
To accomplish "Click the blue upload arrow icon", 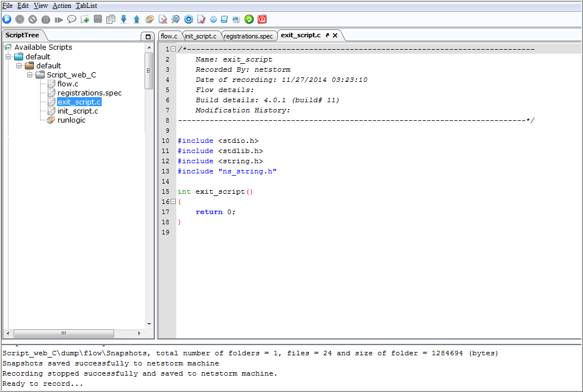I will (x=137, y=19).
